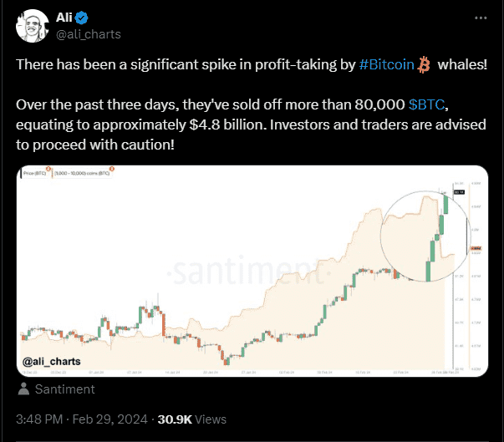Open the #Bitcoin hashtag
504x442 pixels.
(x=387, y=65)
